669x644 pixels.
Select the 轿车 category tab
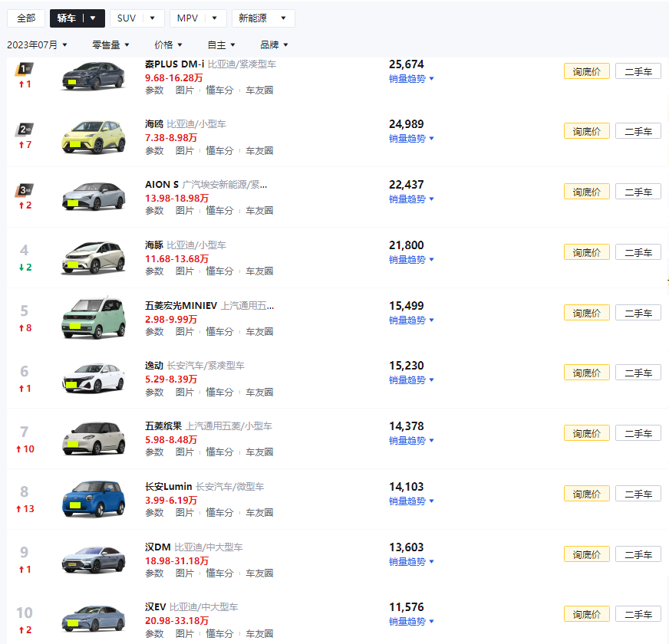pyautogui.click(x=66, y=18)
